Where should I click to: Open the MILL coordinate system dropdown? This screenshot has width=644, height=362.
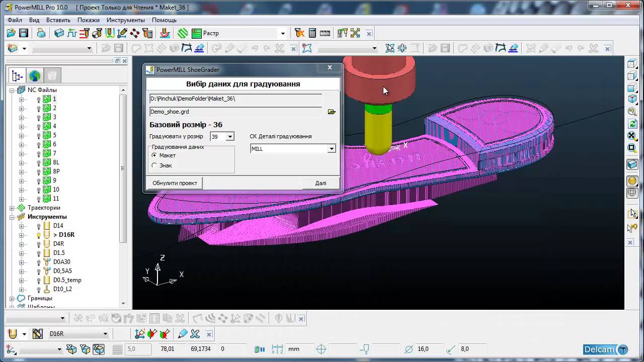(332, 149)
